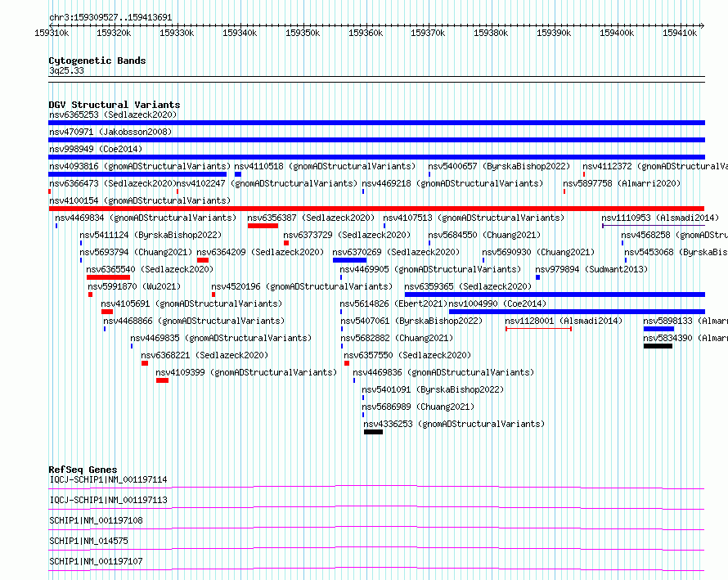
Task: Click nsv4520196 gnomAD variant label
Action: 302,286
